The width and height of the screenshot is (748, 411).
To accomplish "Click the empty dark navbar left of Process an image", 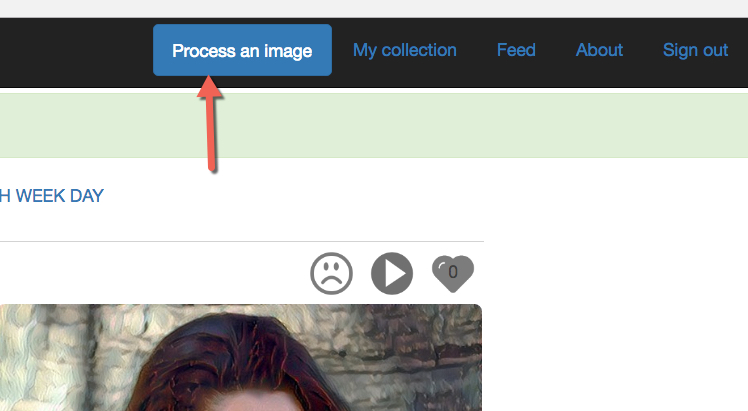I will 75,50.
